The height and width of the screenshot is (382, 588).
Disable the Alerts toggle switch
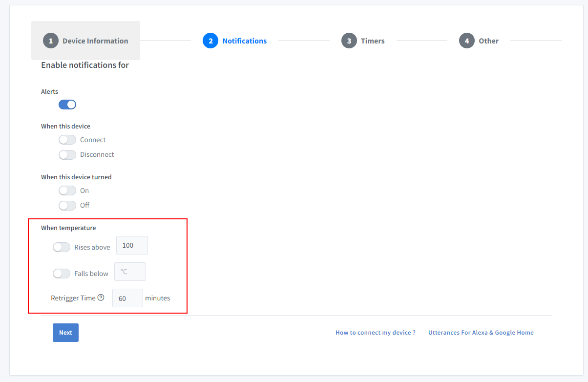pos(67,105)
